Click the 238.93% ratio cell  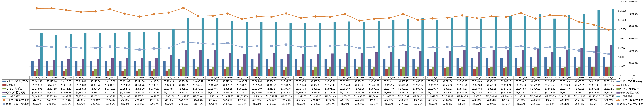37,104
